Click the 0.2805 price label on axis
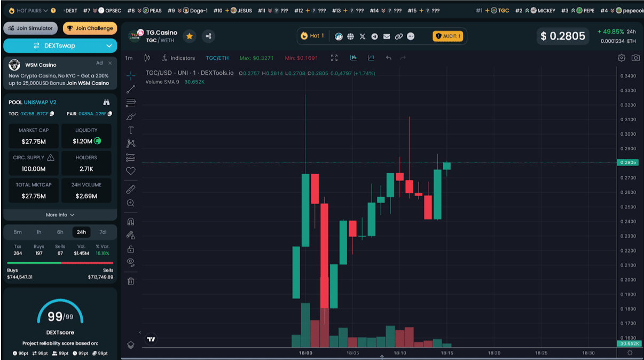644x360 pixels. coord(628,162)
